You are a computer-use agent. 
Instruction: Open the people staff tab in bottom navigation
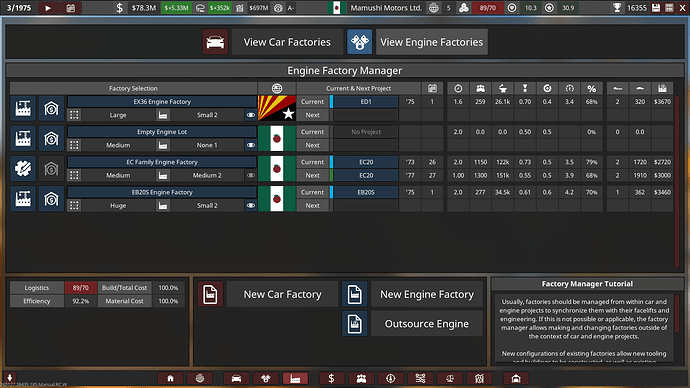pos(361,378)
